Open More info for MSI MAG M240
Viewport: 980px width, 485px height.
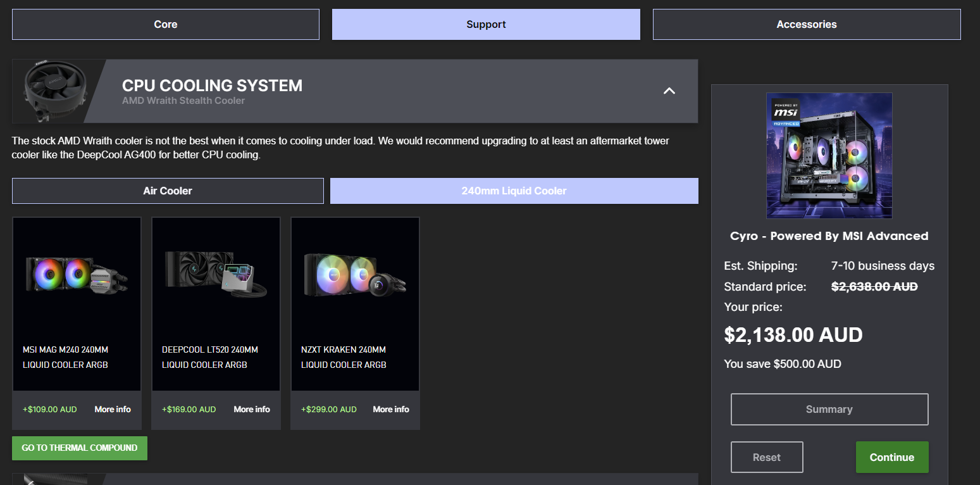point(113,410)
